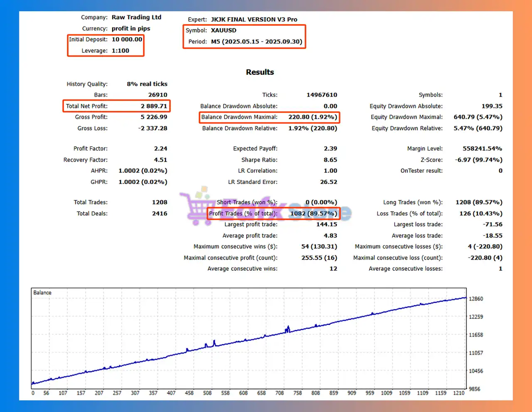The image size is (532, 412).
Task: Select the Balance Drawdown Maximal value
Action: [x=313, y=117]
